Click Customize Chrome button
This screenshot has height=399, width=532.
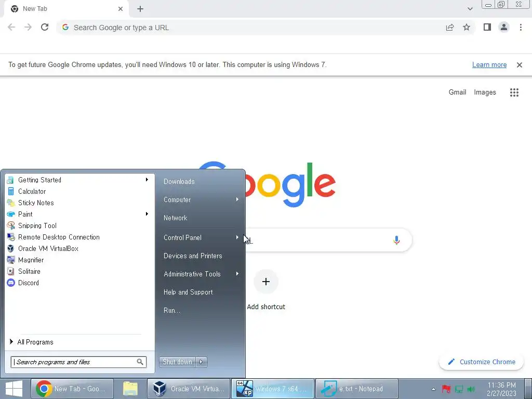tap(481, 362)
